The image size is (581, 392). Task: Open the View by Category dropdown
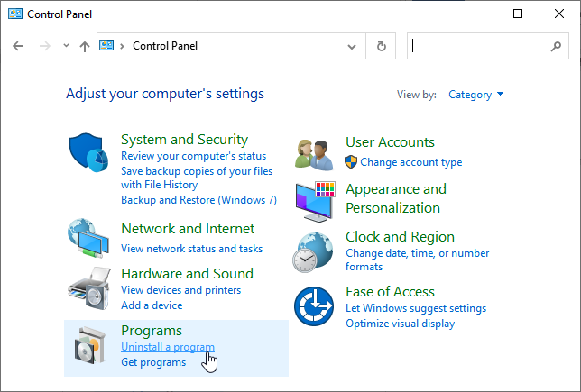(x=476, y=95)
